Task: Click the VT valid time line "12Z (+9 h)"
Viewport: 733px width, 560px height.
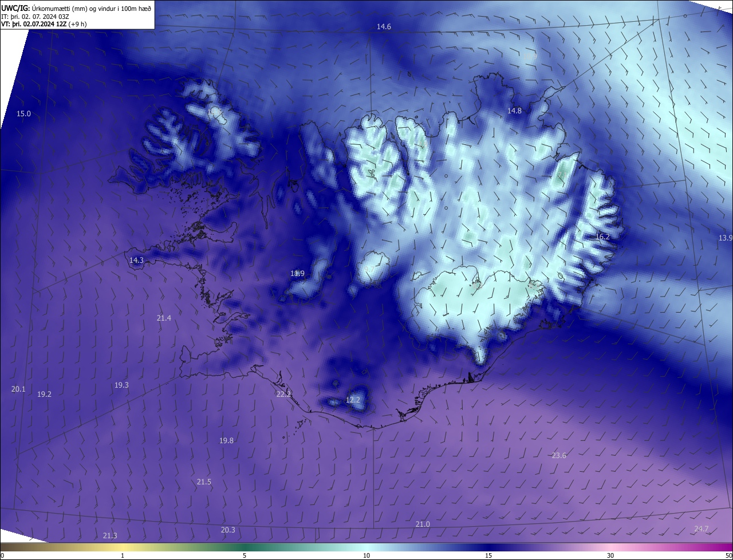Action: click(71, 24)
